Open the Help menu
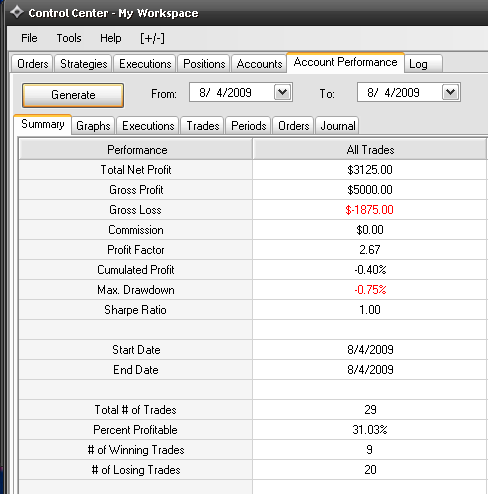 (x=111, y=38)
